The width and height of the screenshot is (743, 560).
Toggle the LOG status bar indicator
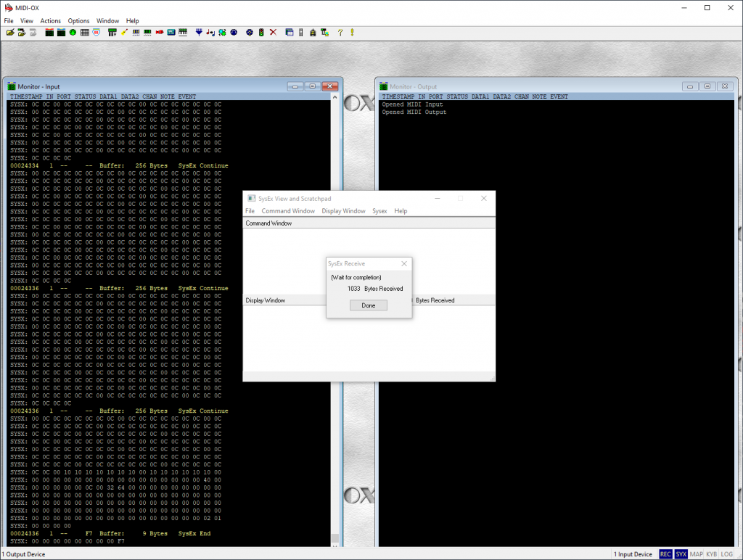click(x=726, y=554)
